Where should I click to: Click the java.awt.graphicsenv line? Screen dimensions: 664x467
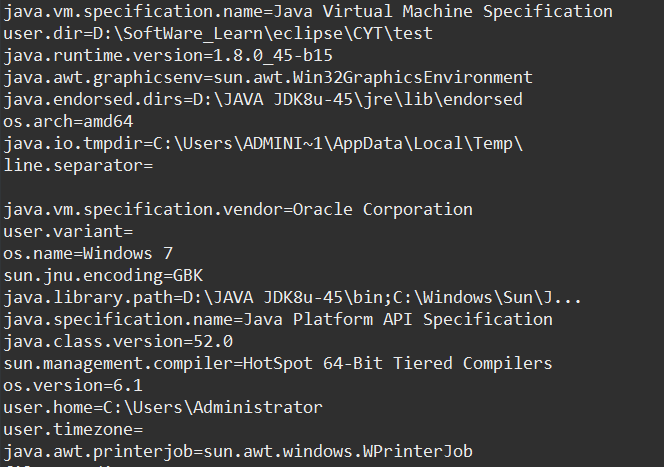pos(268,78)
